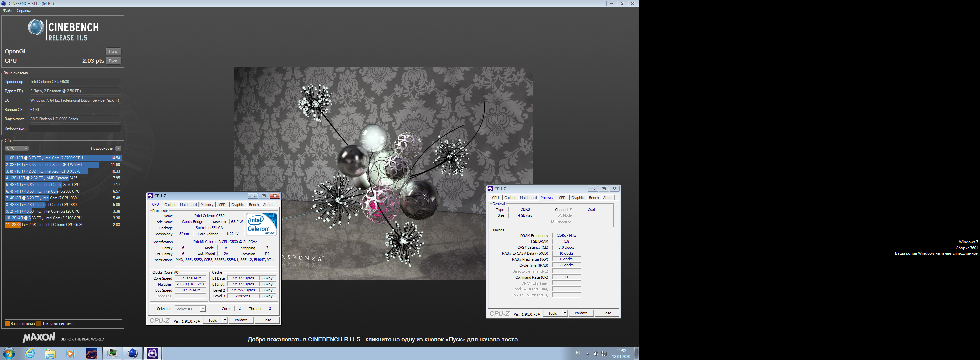Viewport: 980px width, 360px height.
Task: Select ranking row Core i7 CPU 860
Action: 63,205
